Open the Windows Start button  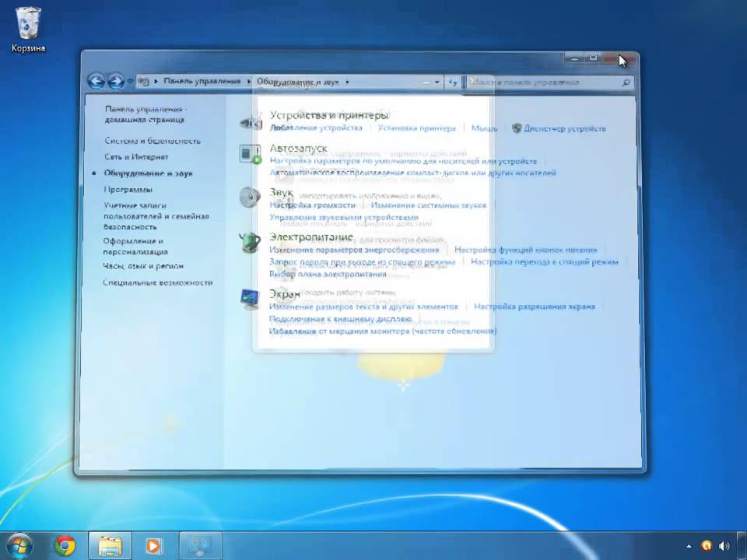[x=19, y=546]
